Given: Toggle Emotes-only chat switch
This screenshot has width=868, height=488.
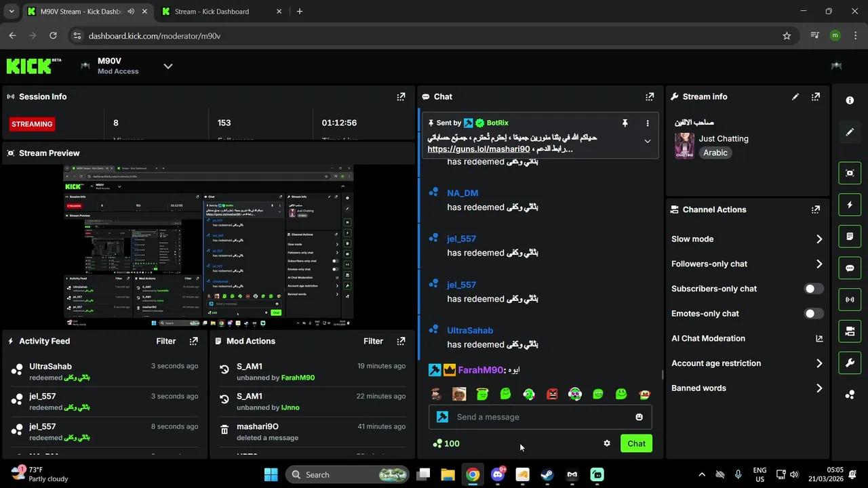Looking at the screenshot, I should click(x=814, y=313).
